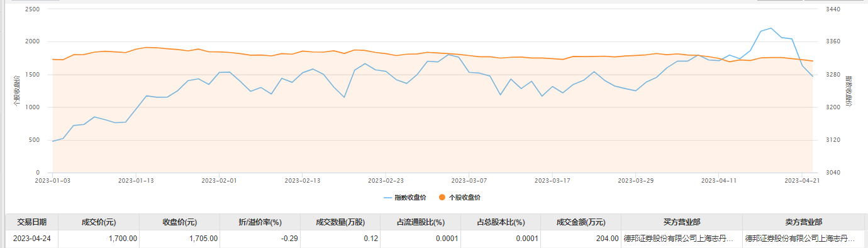Select the -0.29 premium rate cell
868x248 pixels.
pyautogui.click(x=260, y=239)
